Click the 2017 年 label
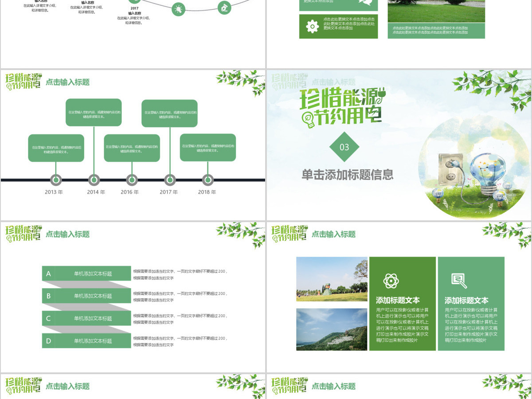532x399 pixels. (x=169, y=192)
